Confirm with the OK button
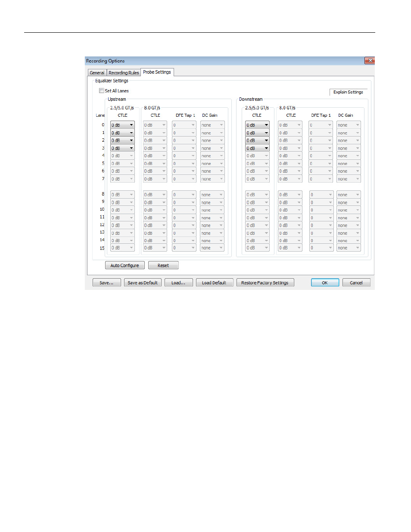This screenshot has width=411, height=532. [x=325, y=283]
